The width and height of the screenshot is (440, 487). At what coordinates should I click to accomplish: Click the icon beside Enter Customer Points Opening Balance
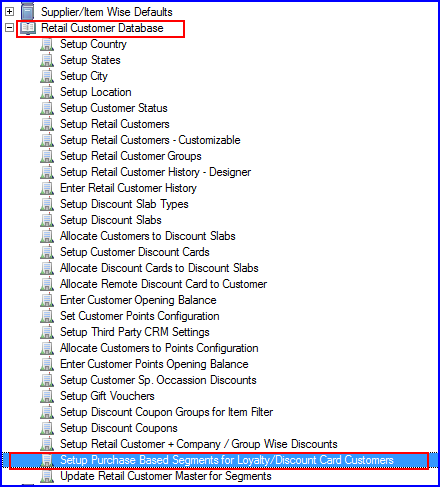click(47, 364)
